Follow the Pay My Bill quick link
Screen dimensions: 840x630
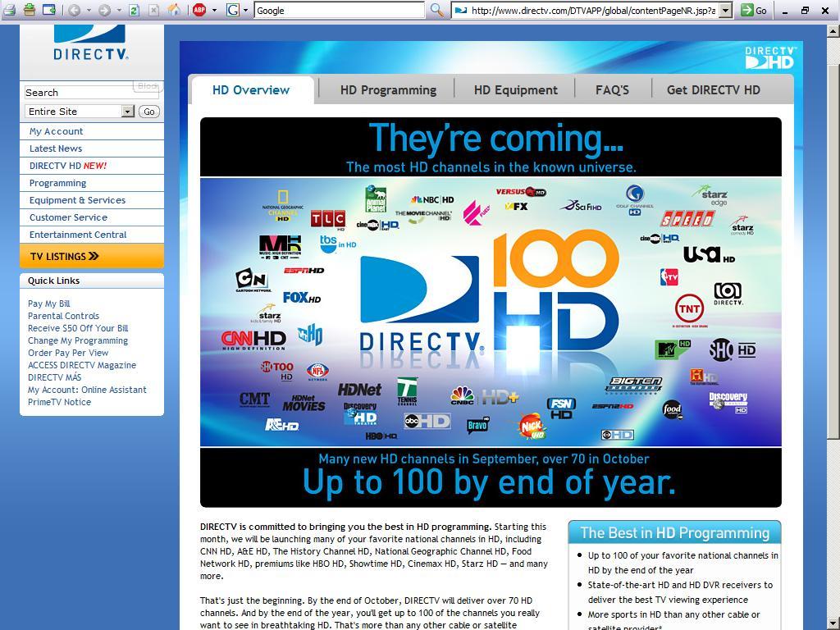[48, 304]
